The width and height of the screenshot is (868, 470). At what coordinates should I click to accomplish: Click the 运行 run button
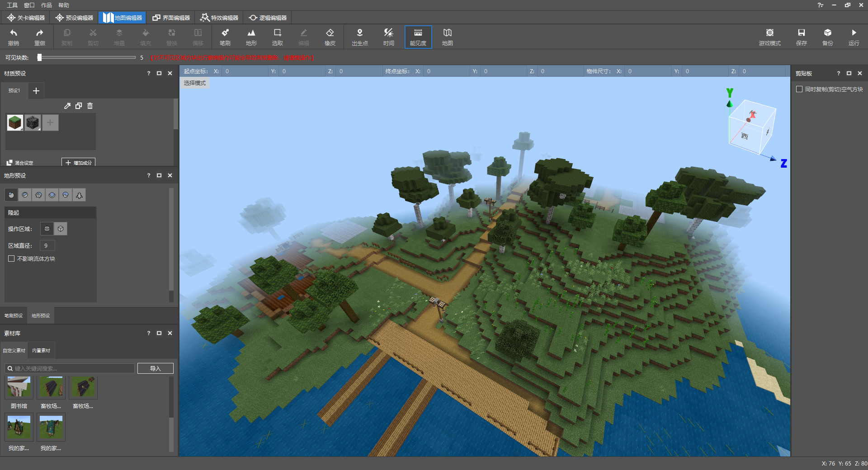pos(854,37)
